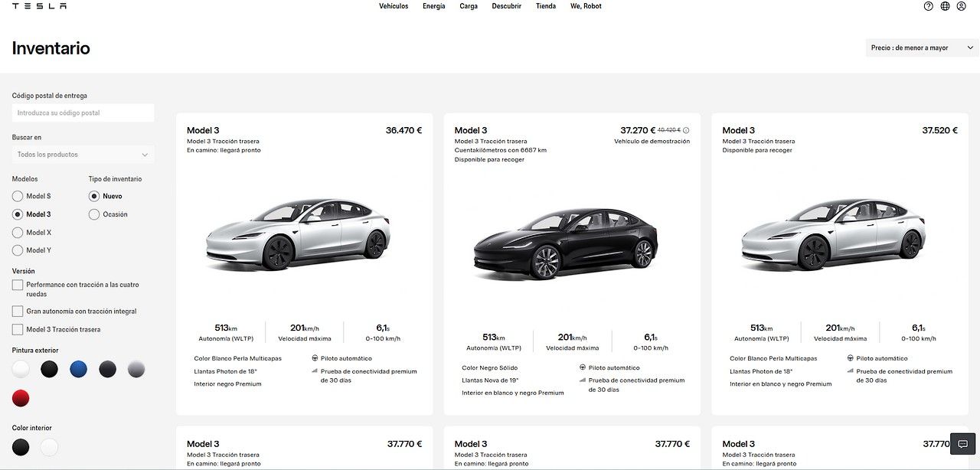This screenshot has width=980, height=470.
Task: Check Performance con tracción a las cuatro ruedas
Action: pos(18,285)
